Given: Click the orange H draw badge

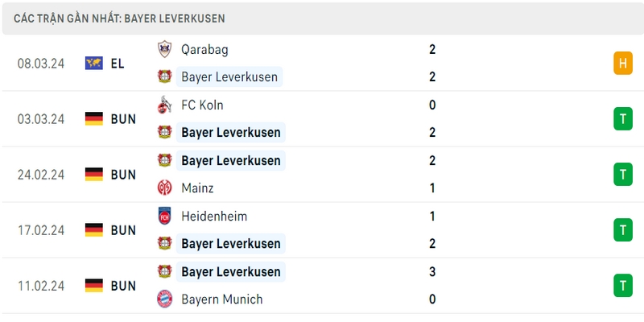Looking at the screenshot, I should click(x=623, y=64).
